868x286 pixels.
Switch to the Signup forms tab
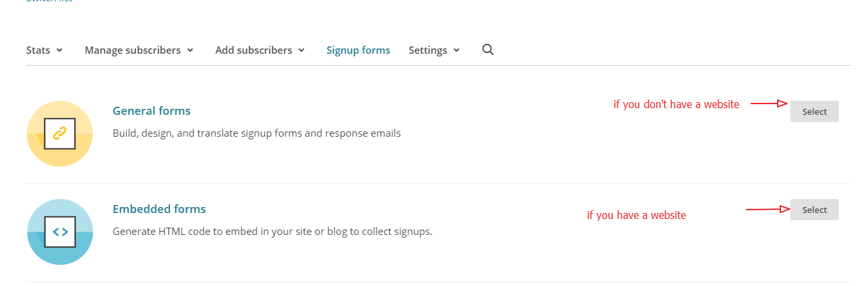pos(358,50)
